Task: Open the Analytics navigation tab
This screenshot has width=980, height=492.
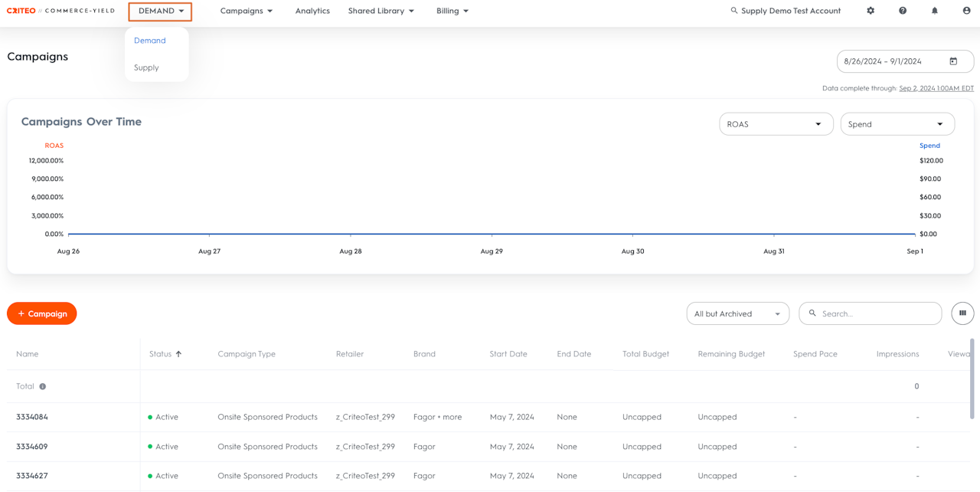Action: click(x=312, y=11)
